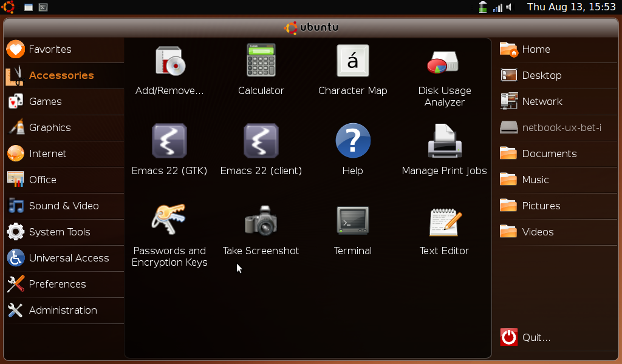The image size is (622, 364).
Task: Open the Home folder
Action: [x=558, y=50]
